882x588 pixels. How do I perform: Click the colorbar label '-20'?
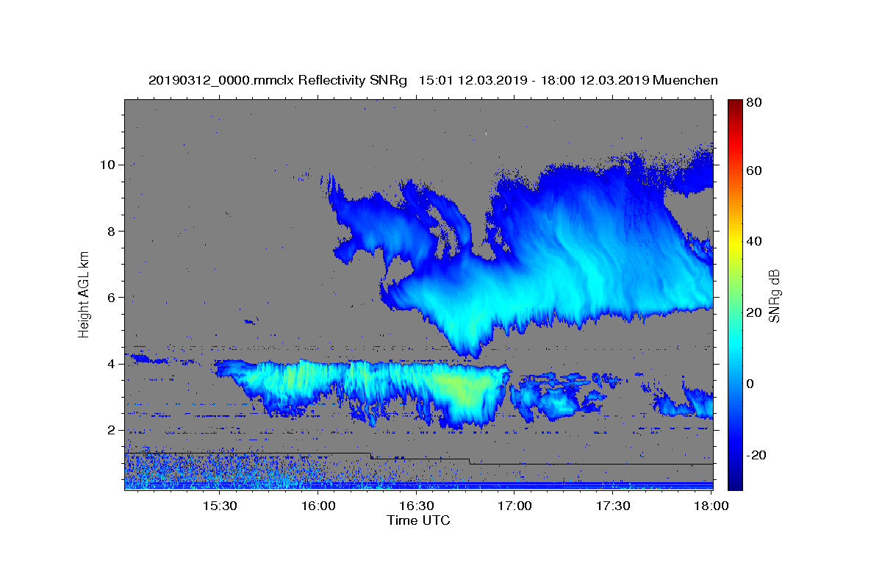coord(756,455)
